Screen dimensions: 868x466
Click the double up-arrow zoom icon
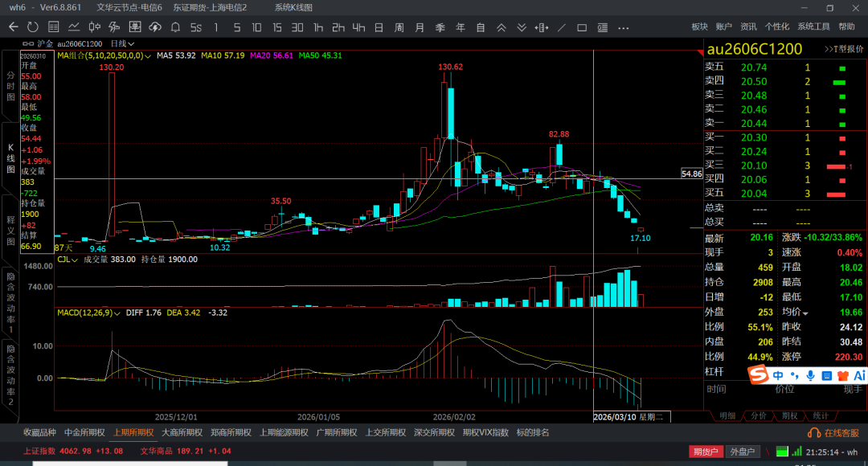[x=501, y=27]
